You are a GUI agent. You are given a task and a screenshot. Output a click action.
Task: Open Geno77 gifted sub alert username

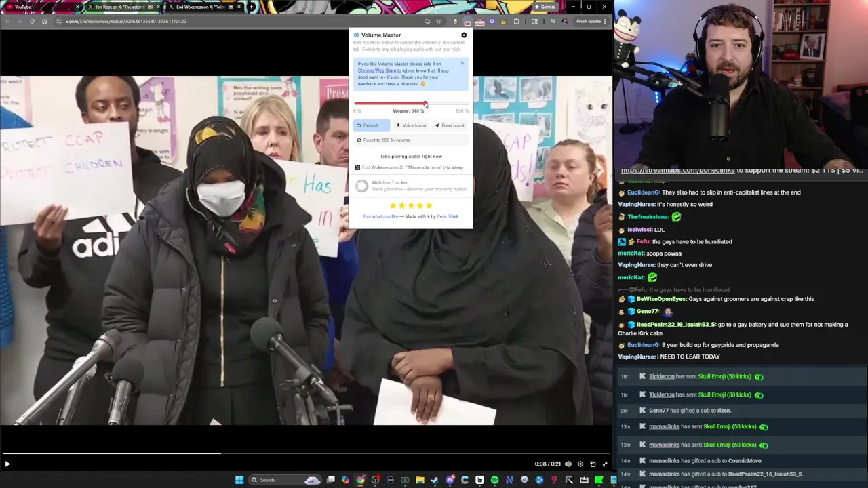point(659,411)
